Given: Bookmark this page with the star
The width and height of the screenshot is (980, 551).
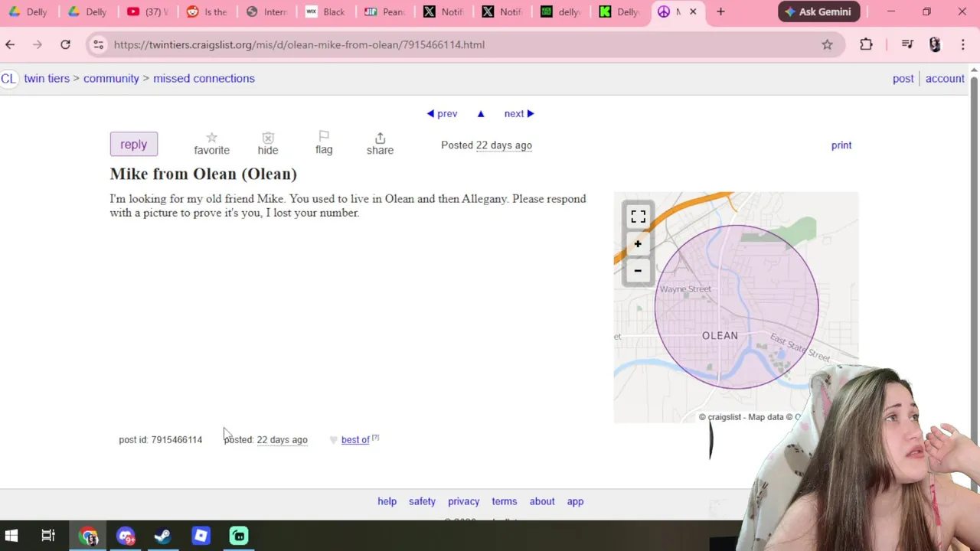Looking at the screenshot, I should [827, 44].
